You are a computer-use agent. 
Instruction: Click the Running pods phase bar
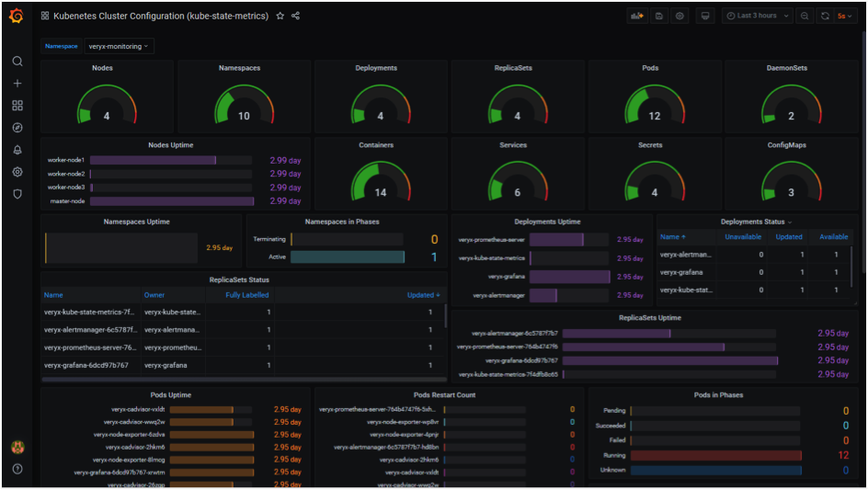715,455
